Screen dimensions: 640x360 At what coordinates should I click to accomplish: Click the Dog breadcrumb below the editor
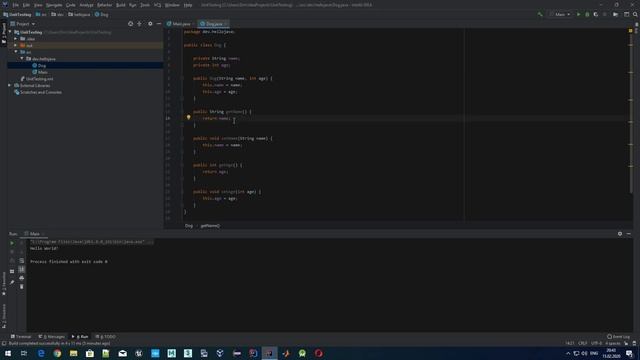(x=189, y=226)
